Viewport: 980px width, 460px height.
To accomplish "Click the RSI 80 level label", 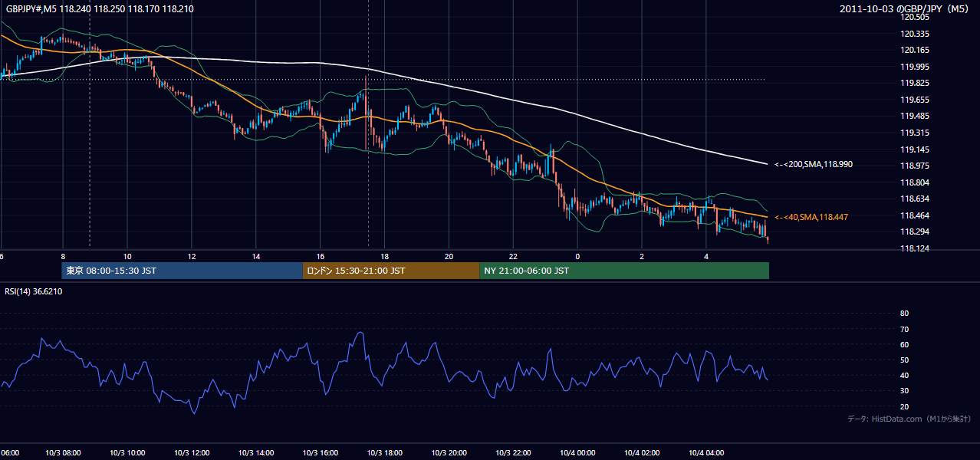I will (x=904, y=314).
